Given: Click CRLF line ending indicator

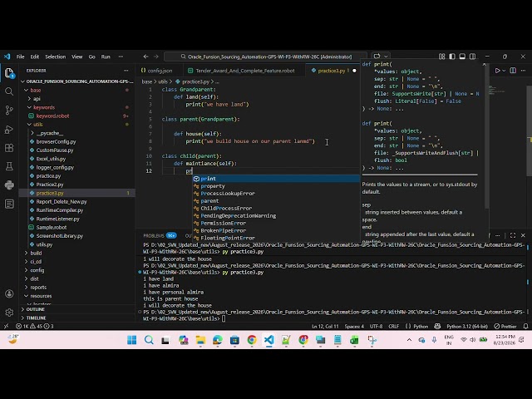Looking at the screenshot, I should pyautogui.click(x=393, y=326).
